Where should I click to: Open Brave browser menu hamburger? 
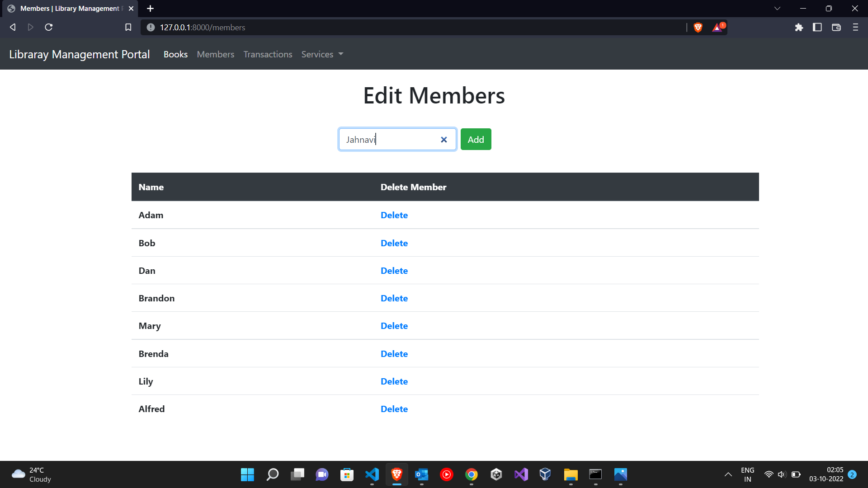tap(855, 27)
